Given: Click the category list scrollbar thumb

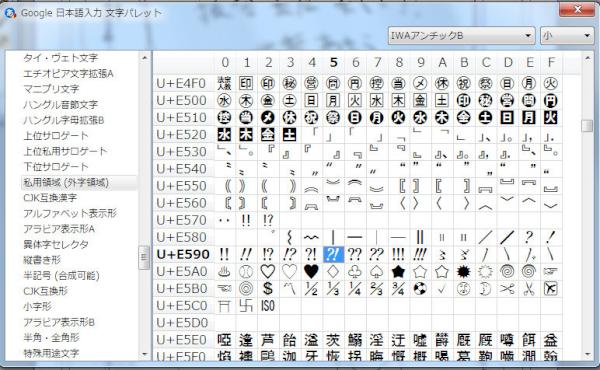Looking at the screenshot, I should pyautogui.click(x=144, y=258).
